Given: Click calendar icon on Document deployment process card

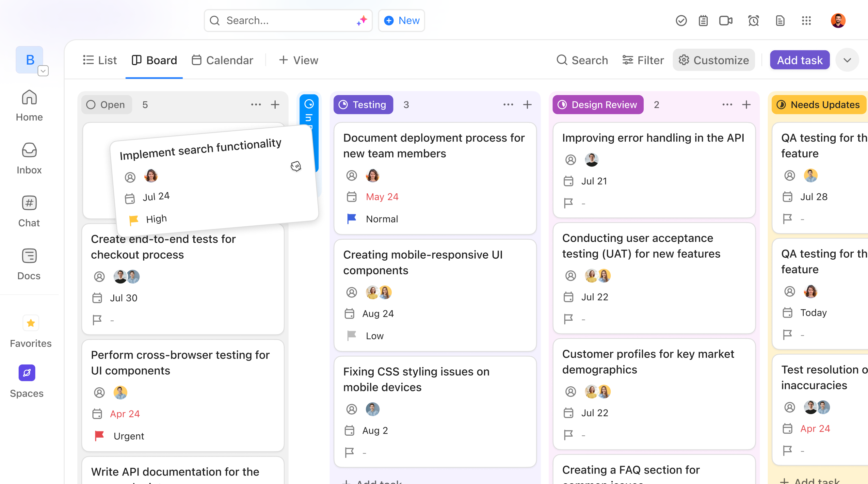Looking at the screenshot, I should tap(351, 197).
